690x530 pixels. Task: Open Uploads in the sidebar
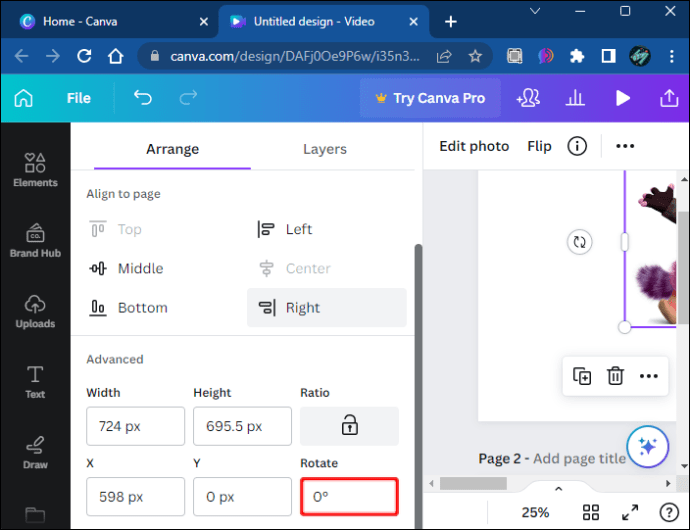pos(35,311)
